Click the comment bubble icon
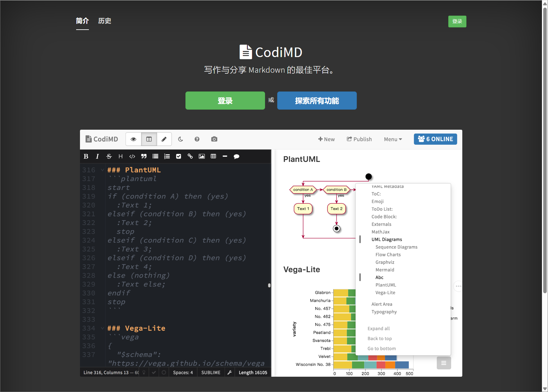Screen dimensions: 548x392 [x=236, y=156]
